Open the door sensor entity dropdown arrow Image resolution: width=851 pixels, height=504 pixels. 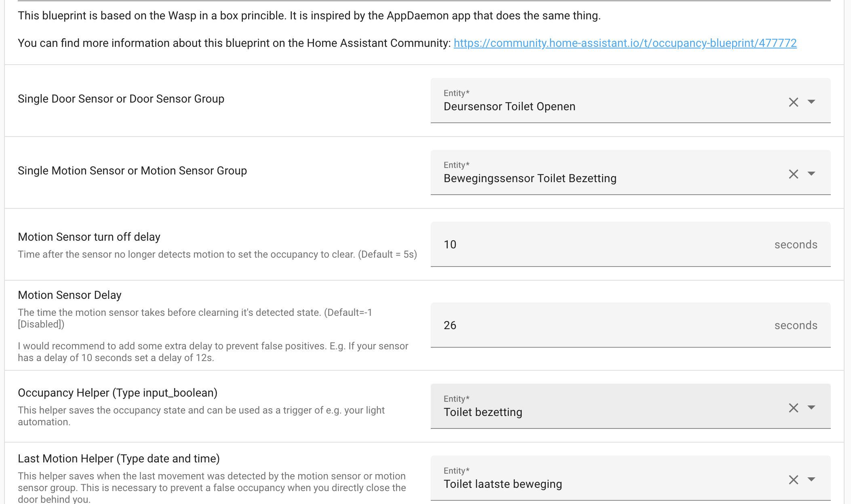tap(811, 102)
